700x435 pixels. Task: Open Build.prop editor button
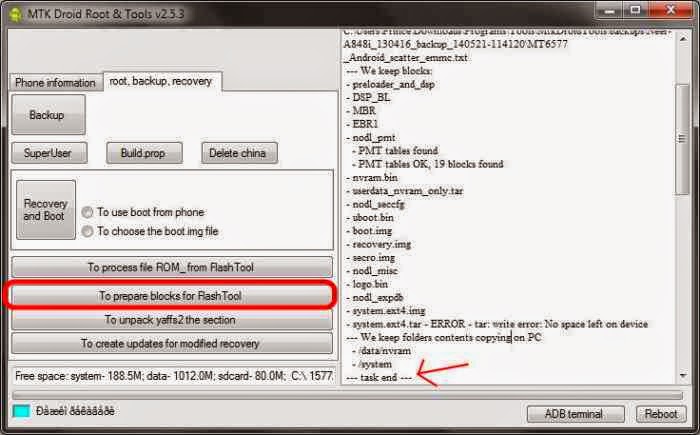coord(144,153)
